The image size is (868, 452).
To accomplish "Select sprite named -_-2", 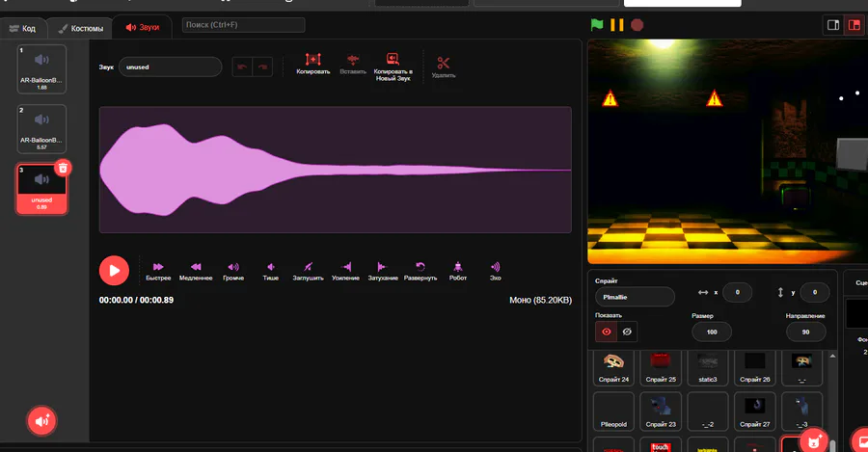I will [x=708, y=412].
